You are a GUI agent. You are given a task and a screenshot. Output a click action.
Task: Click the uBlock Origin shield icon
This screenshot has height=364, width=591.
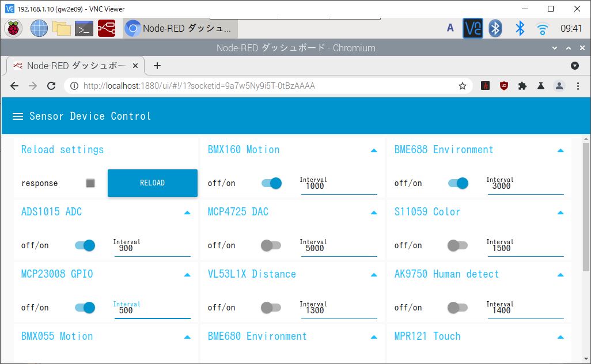point(504,86)
